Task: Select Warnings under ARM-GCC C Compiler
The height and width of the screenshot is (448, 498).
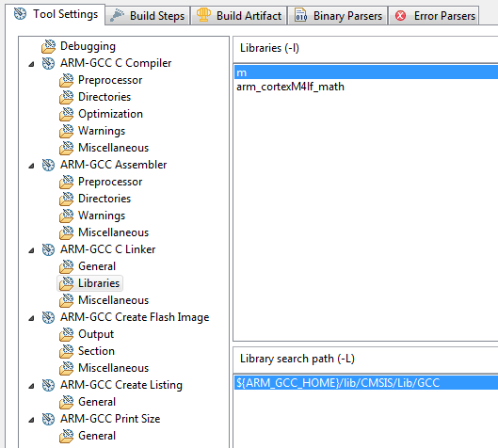Action: [102, 131]
